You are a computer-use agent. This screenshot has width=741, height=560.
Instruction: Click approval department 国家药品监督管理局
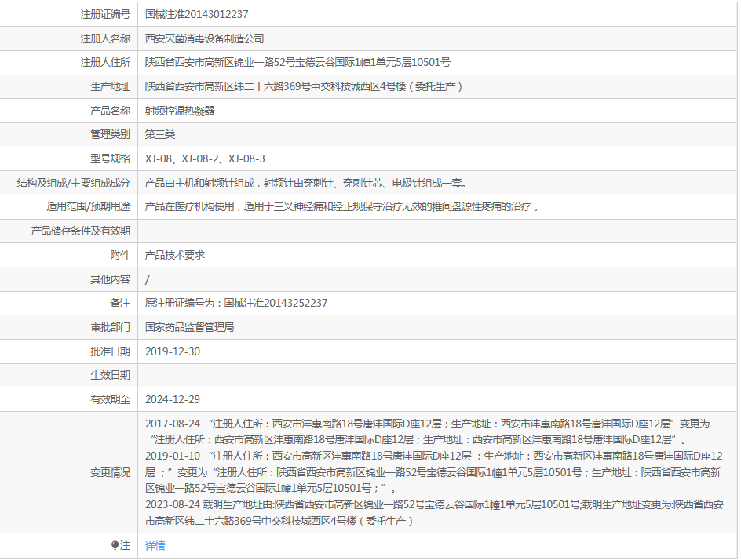190,327
